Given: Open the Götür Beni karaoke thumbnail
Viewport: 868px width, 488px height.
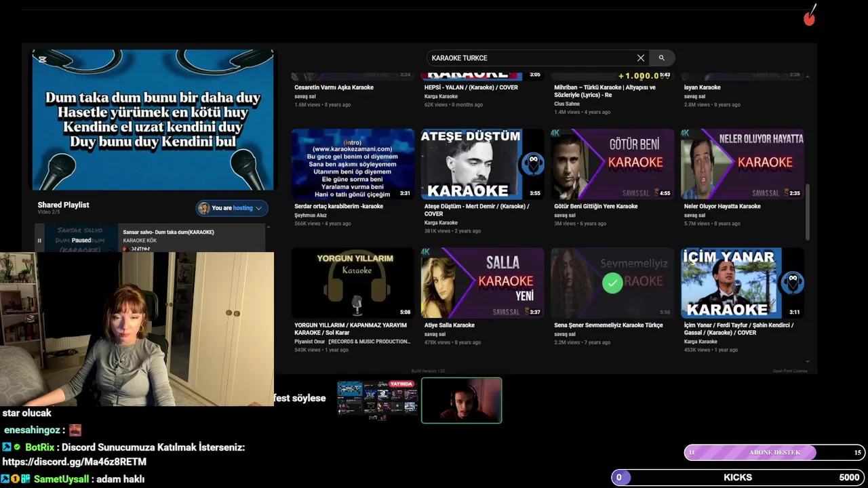Looking at the screenshot, I should tap(612, 164).
